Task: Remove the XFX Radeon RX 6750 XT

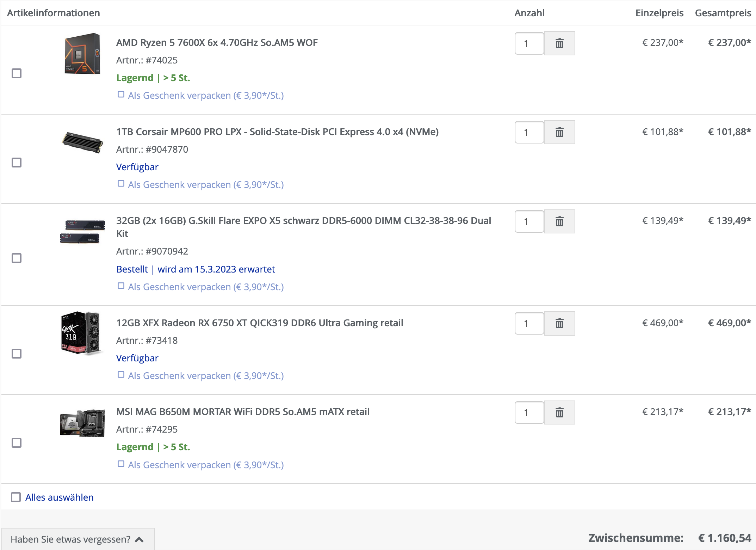Action: [560, 323]
